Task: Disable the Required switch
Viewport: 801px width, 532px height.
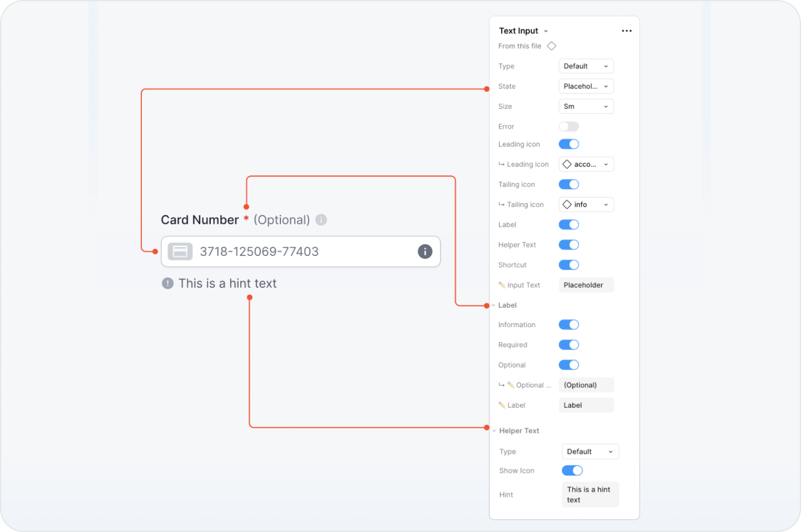Action: click(x=569, y=345)
